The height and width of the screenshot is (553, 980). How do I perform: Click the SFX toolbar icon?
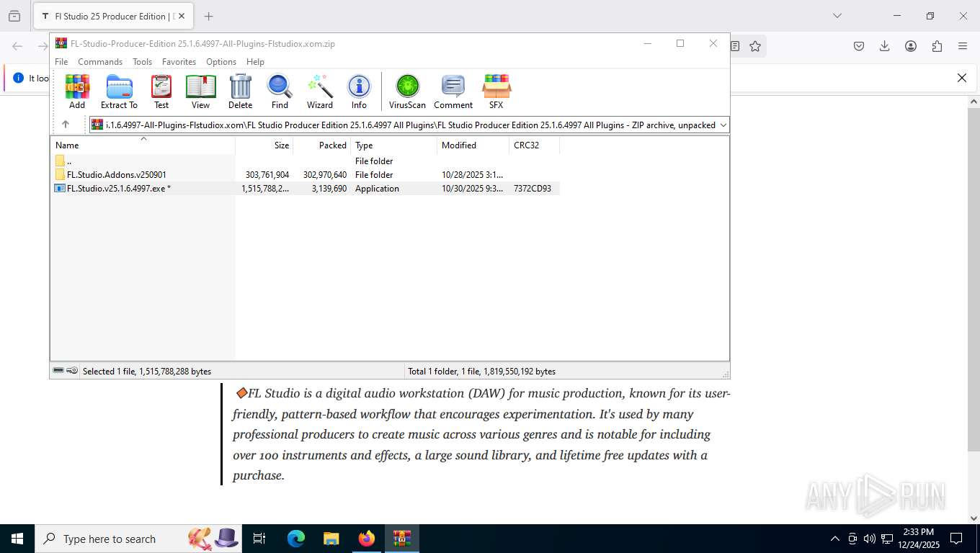point(496,91)
